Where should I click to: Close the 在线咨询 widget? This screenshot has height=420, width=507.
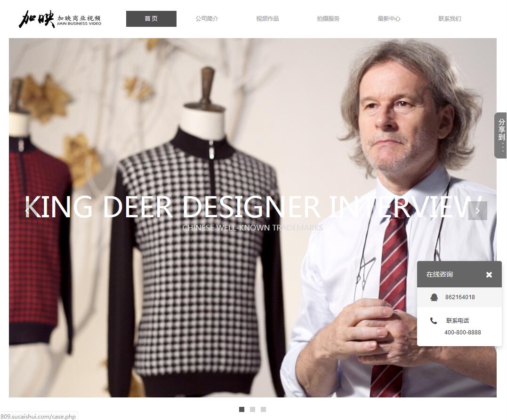tap(489, 275)
